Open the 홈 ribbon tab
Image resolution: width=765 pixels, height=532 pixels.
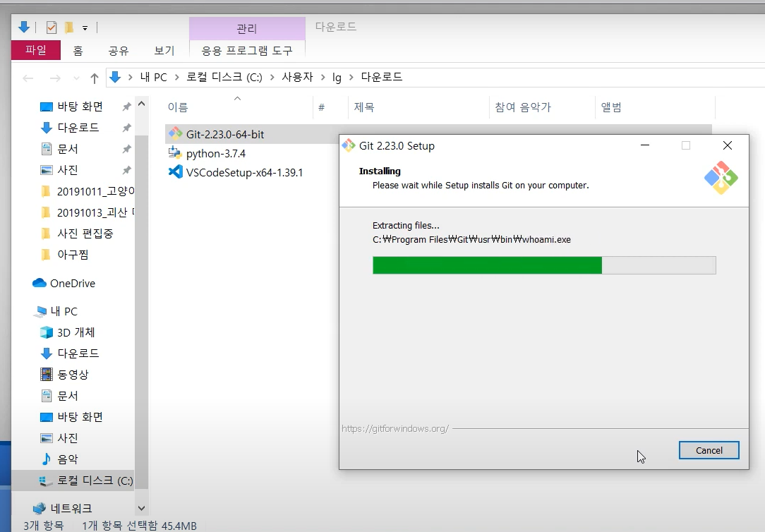[x=78, y=51]
